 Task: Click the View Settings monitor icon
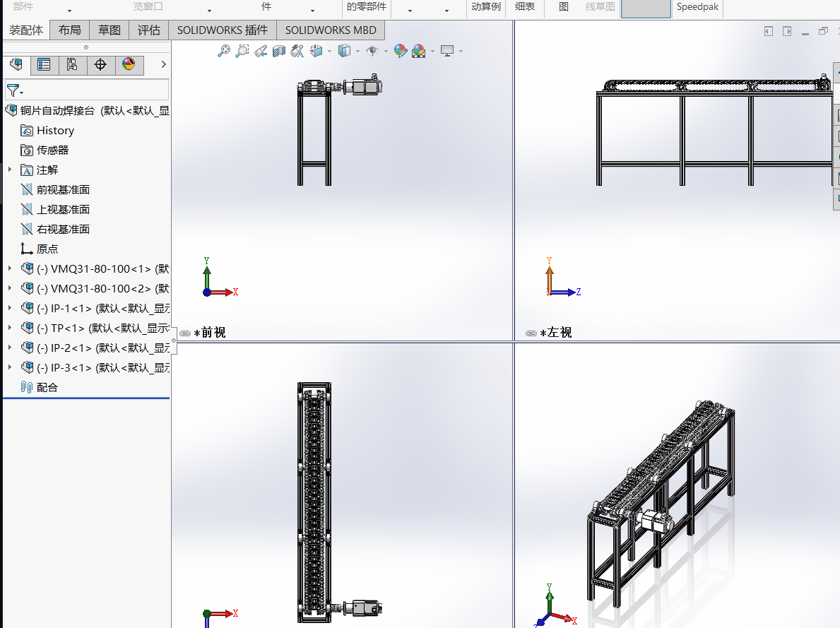pyautogui.click(x=446, y=51)
